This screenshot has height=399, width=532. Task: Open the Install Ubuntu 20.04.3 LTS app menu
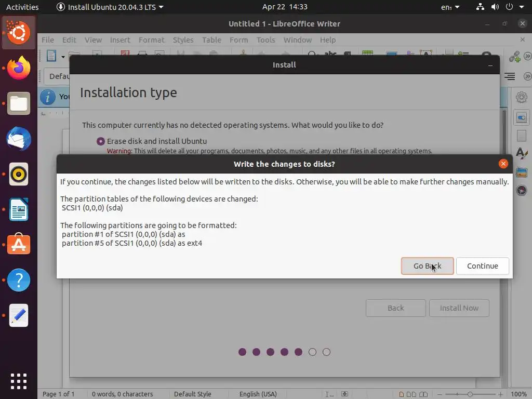110,7
